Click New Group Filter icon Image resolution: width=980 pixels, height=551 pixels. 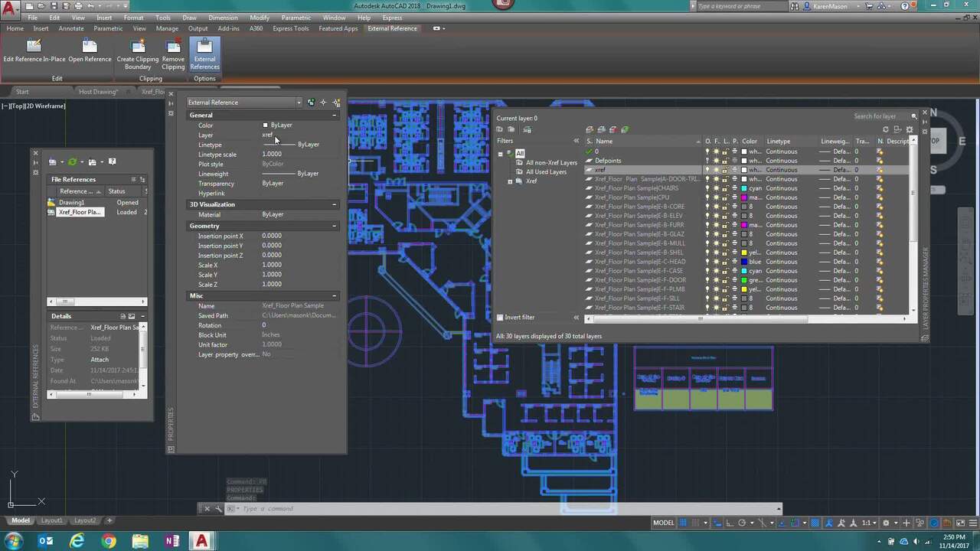point(511,129)
